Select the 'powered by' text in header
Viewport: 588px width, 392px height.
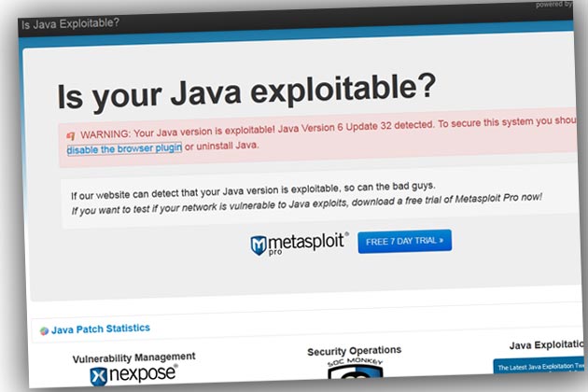tap(553, 5)
